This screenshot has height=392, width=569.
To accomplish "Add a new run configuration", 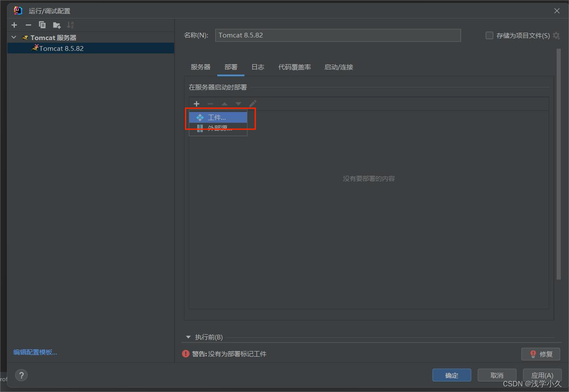I will point(14,25).
